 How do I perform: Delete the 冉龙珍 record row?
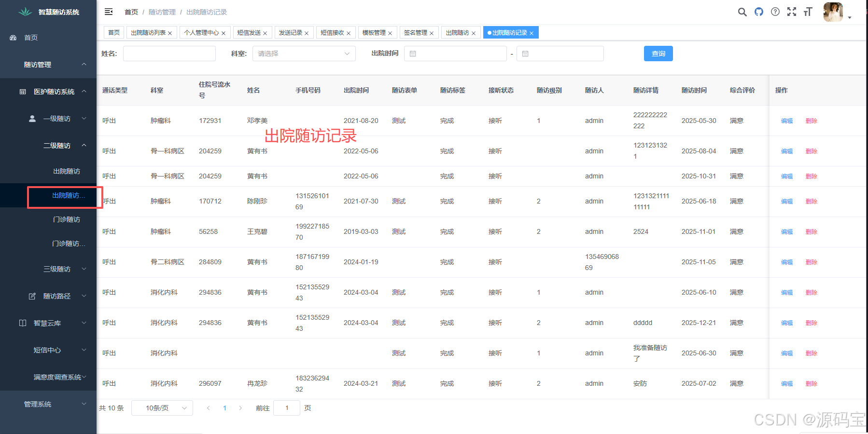coord(812,384)
